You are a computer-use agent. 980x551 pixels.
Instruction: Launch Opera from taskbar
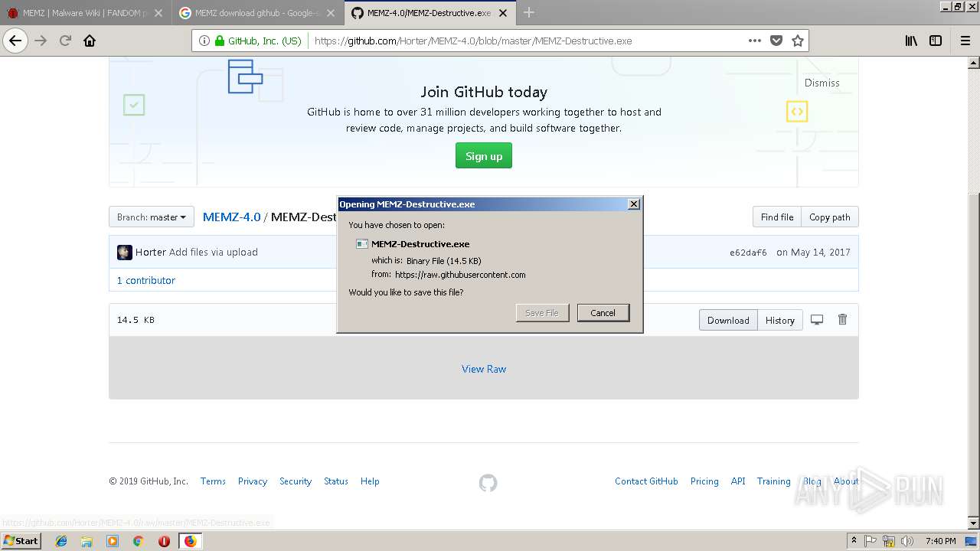(x=164, y=541)
